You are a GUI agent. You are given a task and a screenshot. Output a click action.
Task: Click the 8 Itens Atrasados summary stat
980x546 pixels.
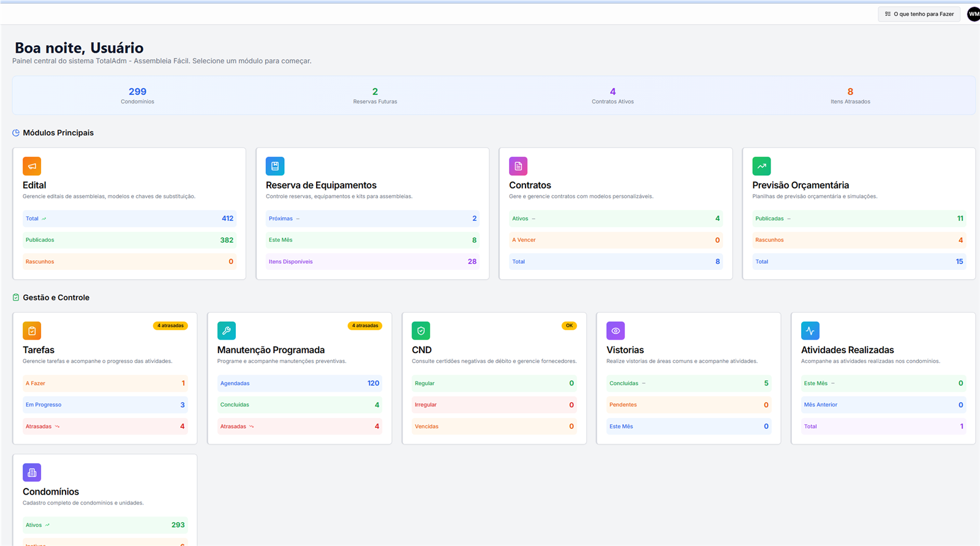coord(850,95)
